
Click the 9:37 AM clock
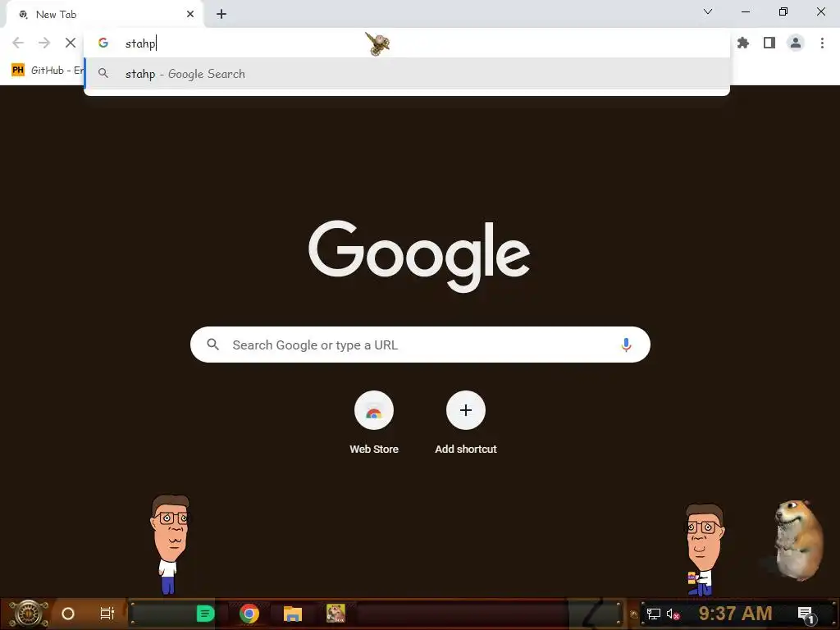point(735,614)
